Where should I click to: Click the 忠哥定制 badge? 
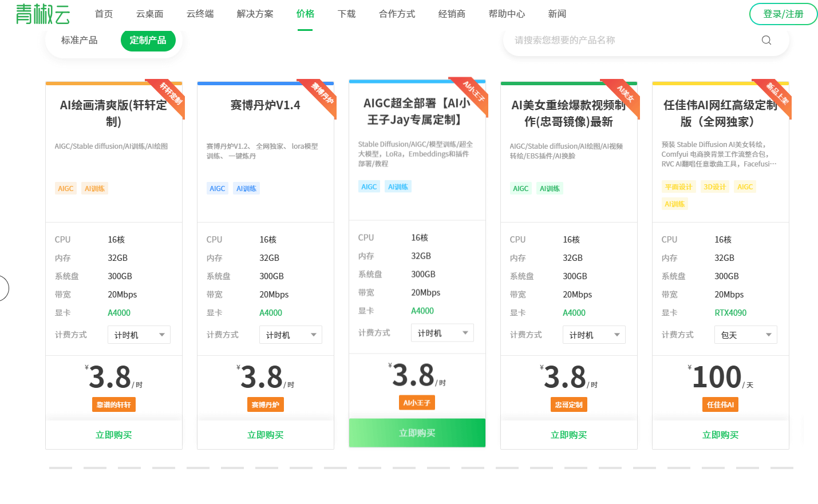[569, 404]
